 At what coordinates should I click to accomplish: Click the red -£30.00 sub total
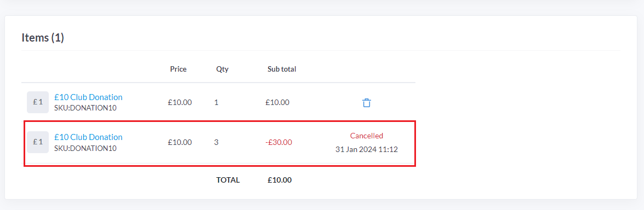[x=278, y=142]
